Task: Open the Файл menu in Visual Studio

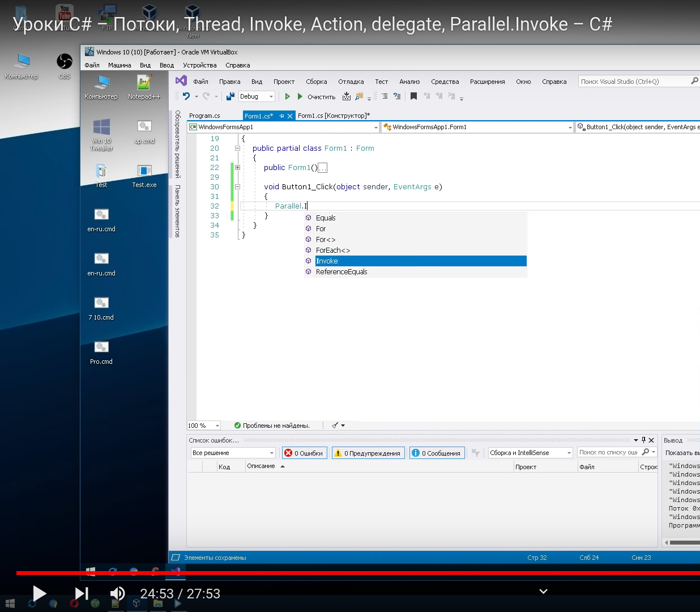Action: pos(200,82)
